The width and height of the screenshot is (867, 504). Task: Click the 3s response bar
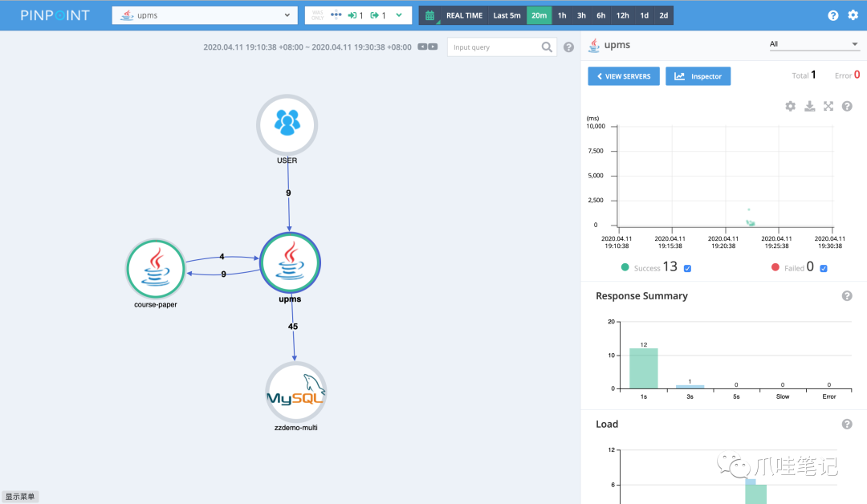coord(690,387)
